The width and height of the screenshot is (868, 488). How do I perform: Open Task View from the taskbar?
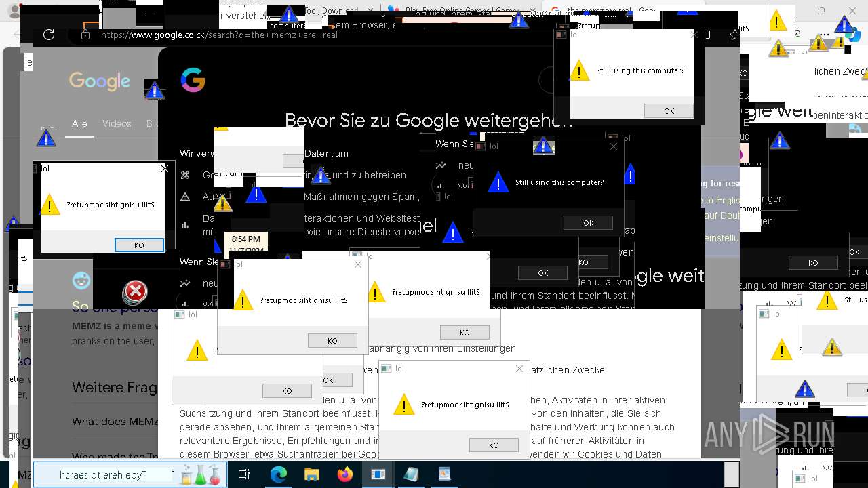click(x=245, y=474)
